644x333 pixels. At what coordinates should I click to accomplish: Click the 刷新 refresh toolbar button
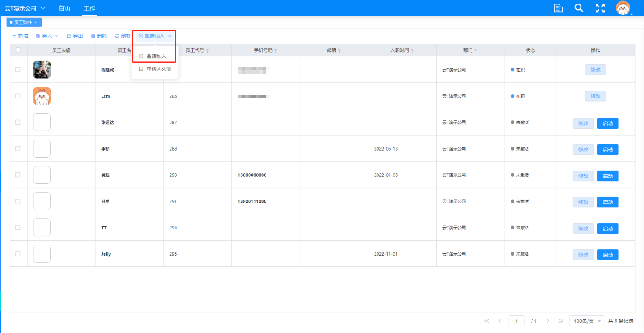pos(122,36)
